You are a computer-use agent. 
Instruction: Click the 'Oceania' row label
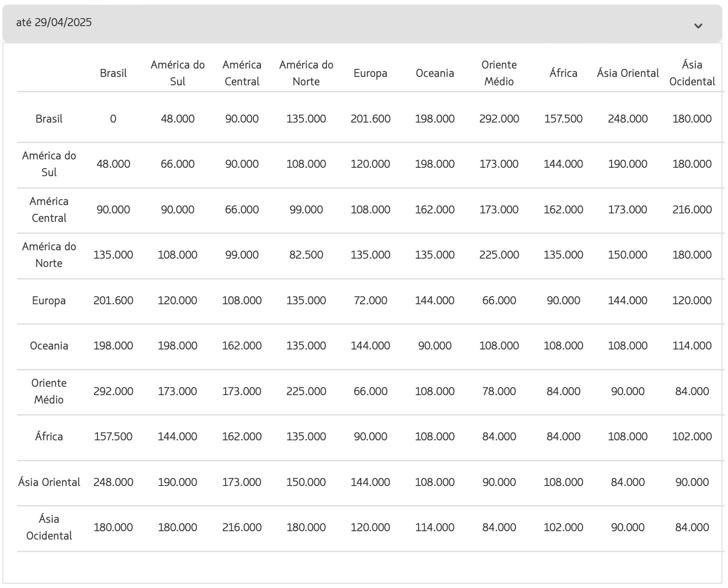[x=49, y=346]
